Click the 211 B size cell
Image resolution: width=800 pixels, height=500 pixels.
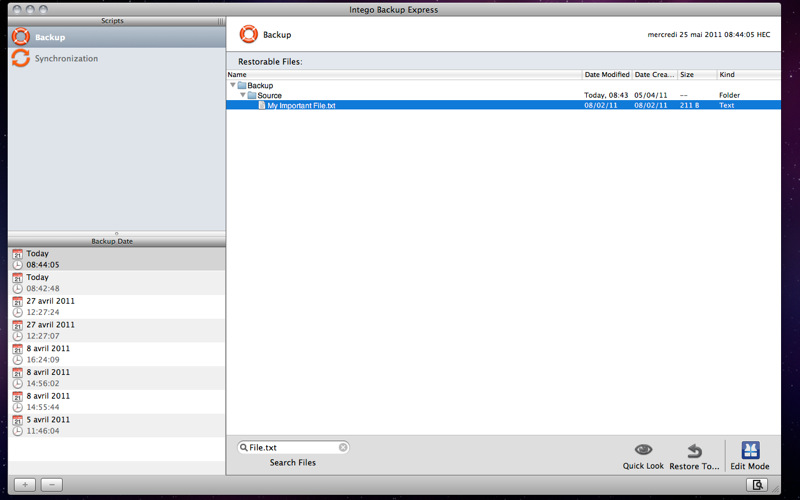click(689, 105)
